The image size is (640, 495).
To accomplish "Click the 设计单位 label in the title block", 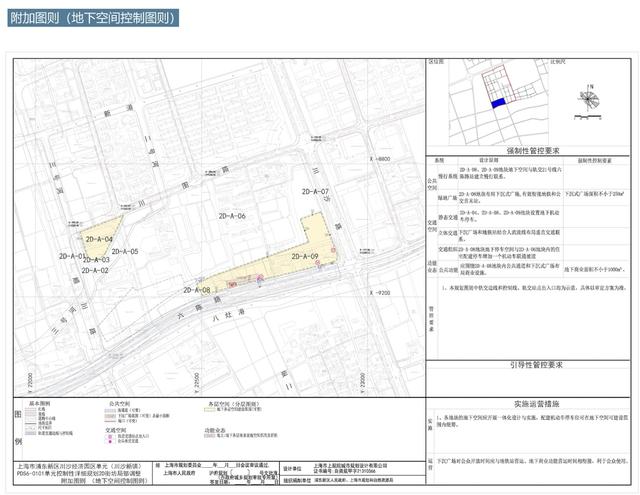I will [x=291, y=469].
